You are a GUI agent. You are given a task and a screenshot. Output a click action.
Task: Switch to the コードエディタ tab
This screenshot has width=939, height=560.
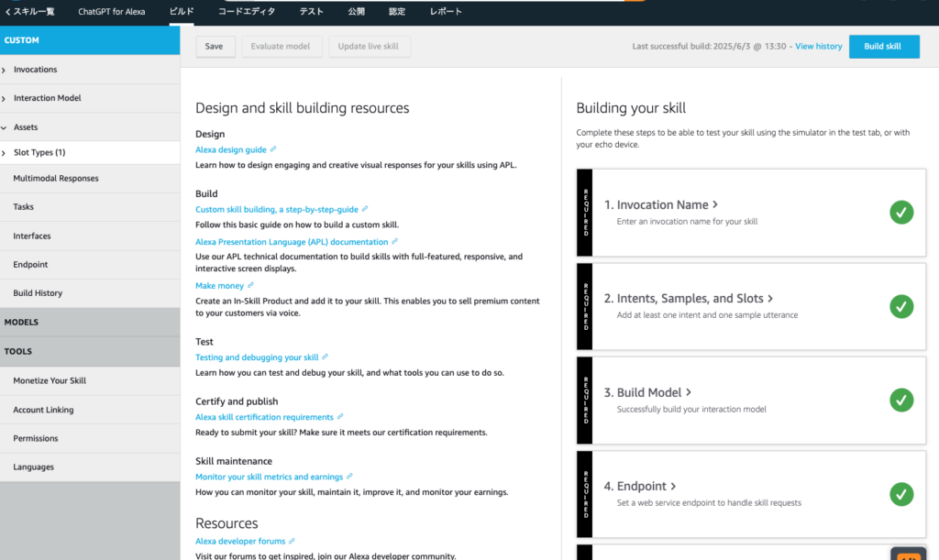(247, 11)
